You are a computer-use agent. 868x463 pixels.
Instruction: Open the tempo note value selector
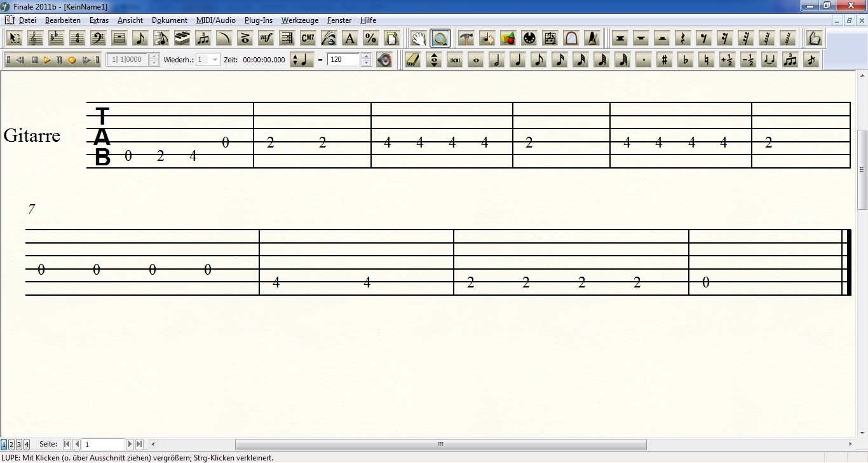point(302,60)
